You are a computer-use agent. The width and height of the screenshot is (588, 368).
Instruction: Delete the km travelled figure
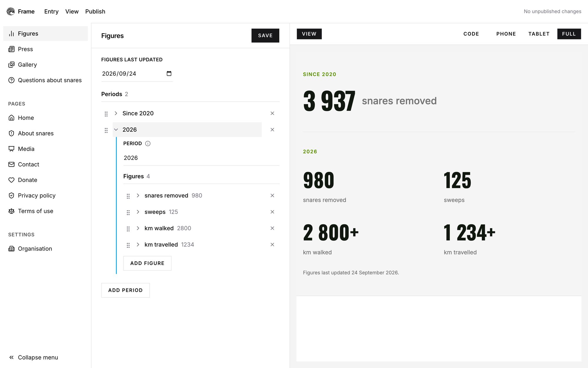tap(272, 245)
